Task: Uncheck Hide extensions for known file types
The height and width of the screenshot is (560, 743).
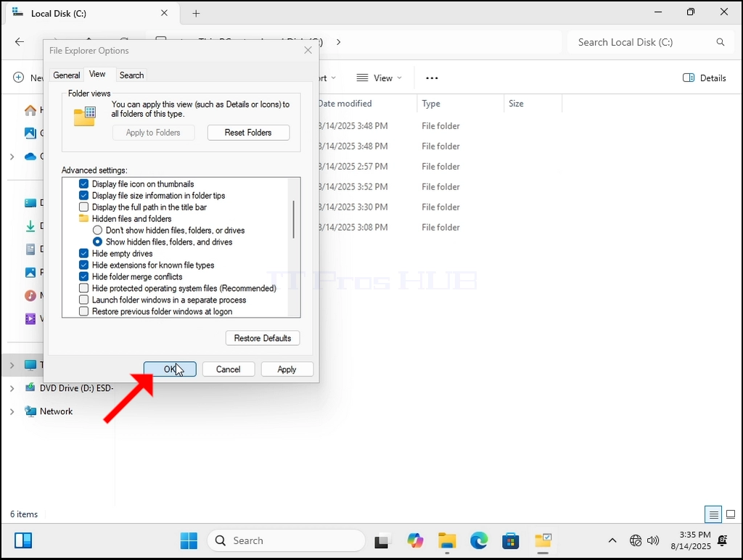Action: [x=84, y=265]
